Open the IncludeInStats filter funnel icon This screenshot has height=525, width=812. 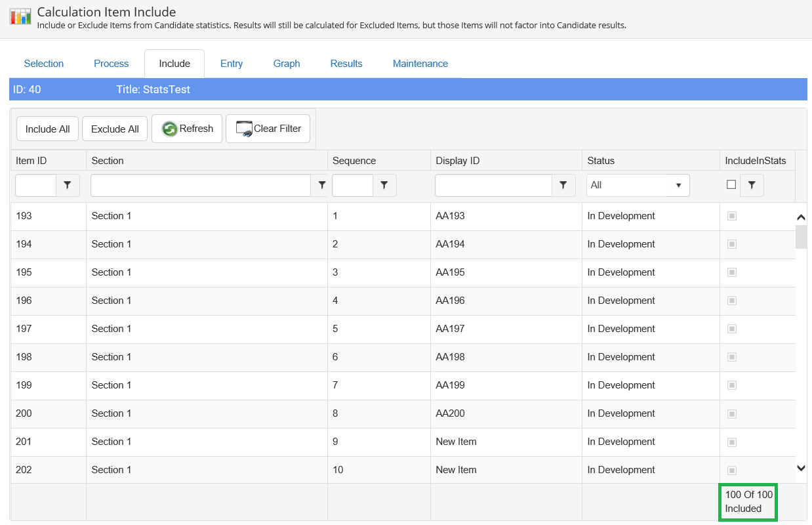pyautogui.click(x=752, y=186)
